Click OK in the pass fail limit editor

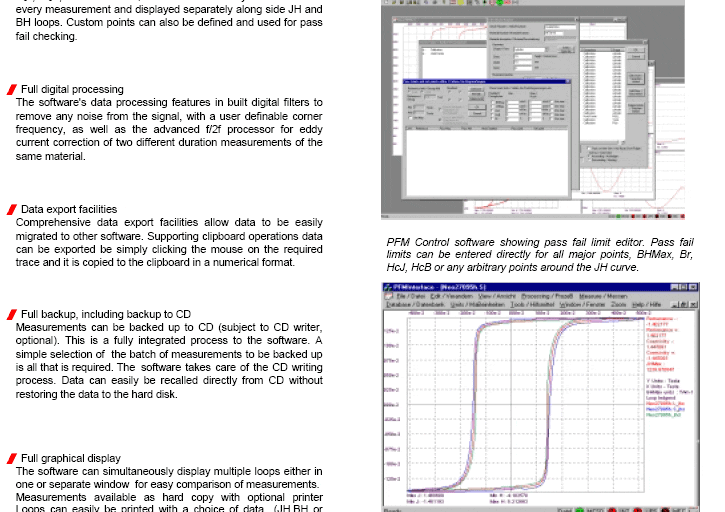pos(477,107)
